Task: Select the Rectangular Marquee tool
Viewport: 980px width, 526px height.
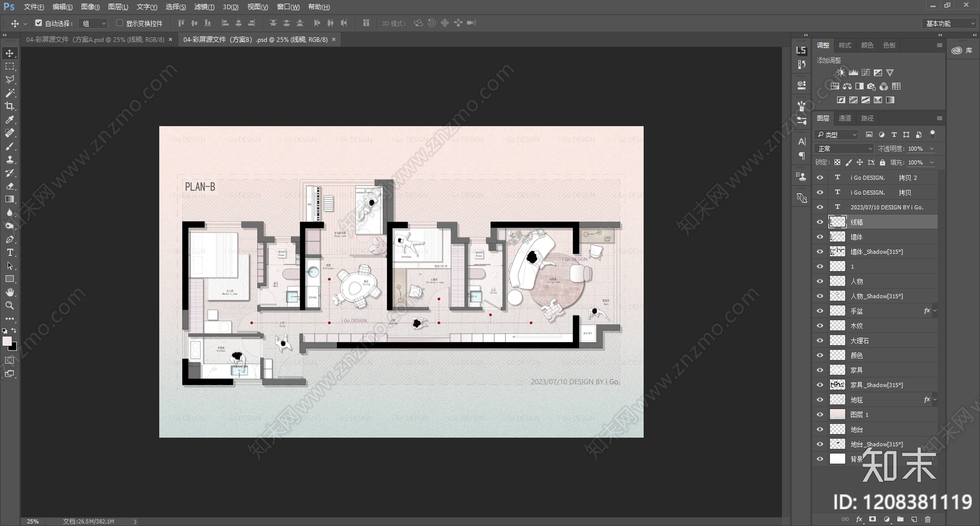Action: pyautogui.click(x=10, y=66)
